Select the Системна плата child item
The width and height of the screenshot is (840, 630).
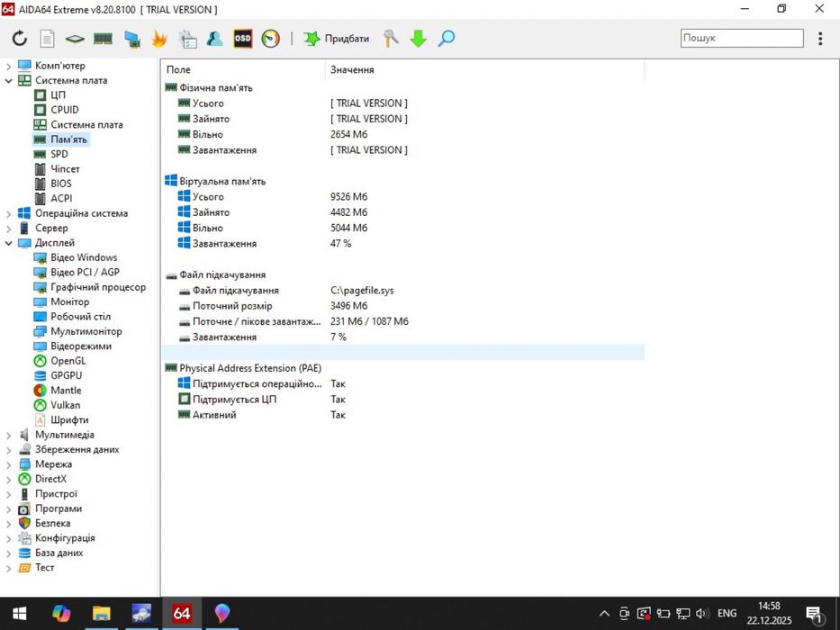pyautogui.click(x=86, y=124)
